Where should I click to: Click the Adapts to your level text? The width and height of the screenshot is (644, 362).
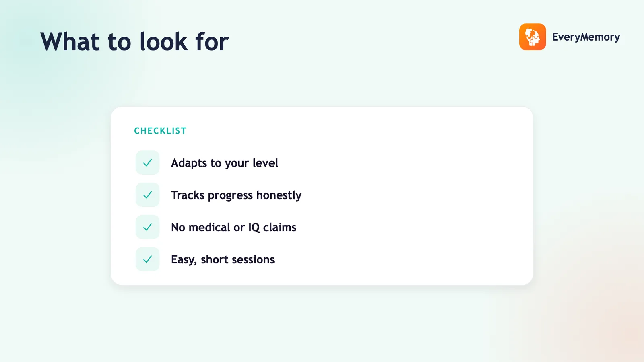[x=225, y=163]
